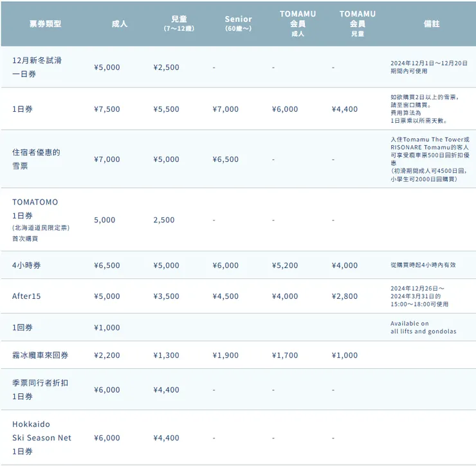
Task: Click the TOMAMU会員 成人 column header
Action: [298, 23]
